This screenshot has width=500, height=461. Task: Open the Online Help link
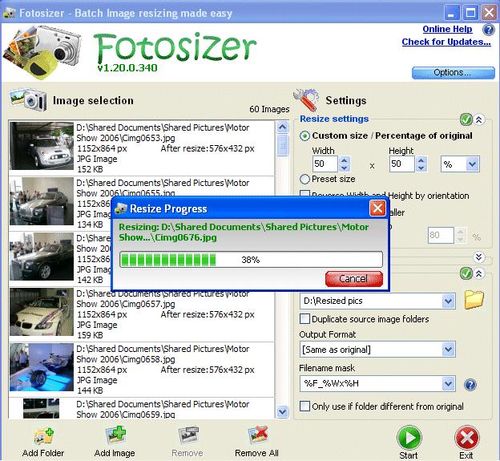[x=447, y=29]
